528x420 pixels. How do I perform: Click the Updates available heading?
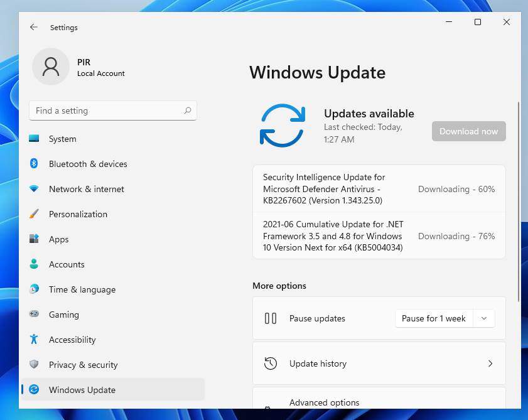pos(369,114)
